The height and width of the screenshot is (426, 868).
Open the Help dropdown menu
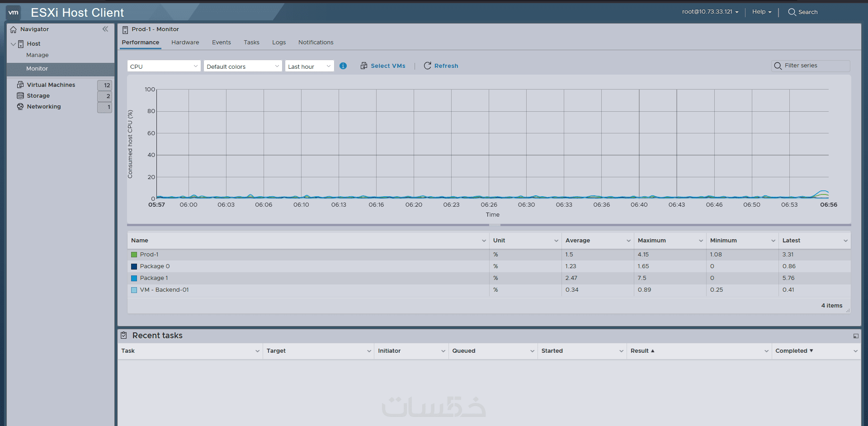point(762,12)
